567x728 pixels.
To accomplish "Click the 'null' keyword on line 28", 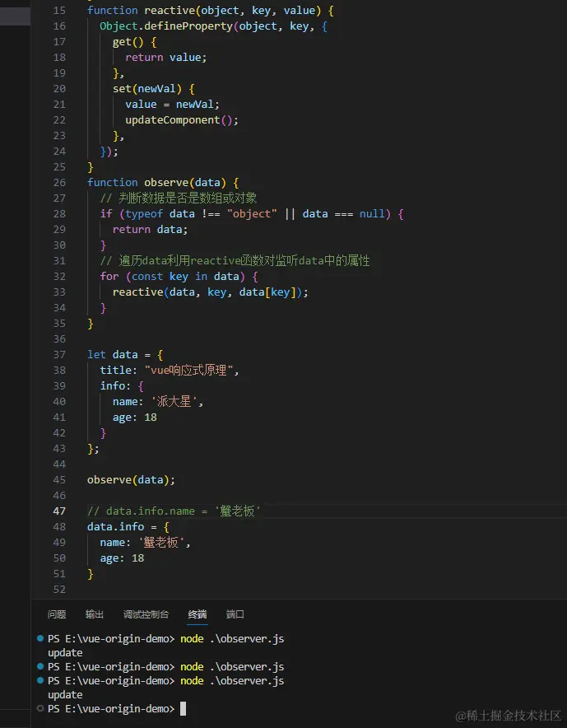I will coord(372,213).
